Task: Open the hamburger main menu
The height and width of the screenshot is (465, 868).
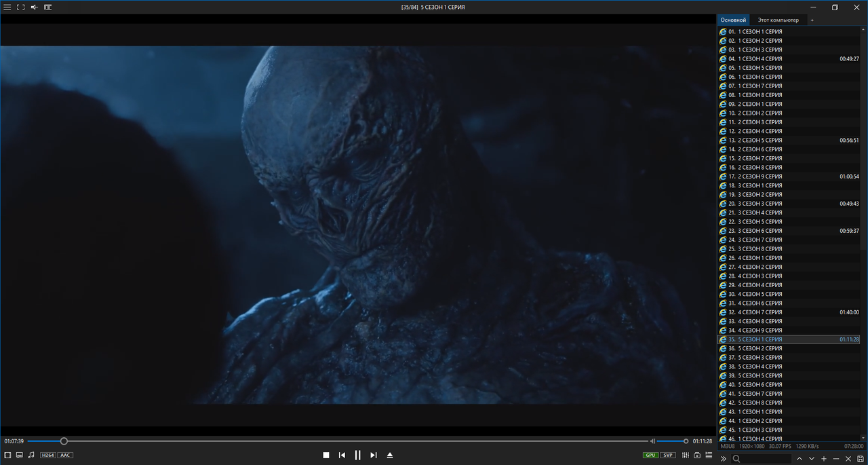Action: [x=7, y=7]
